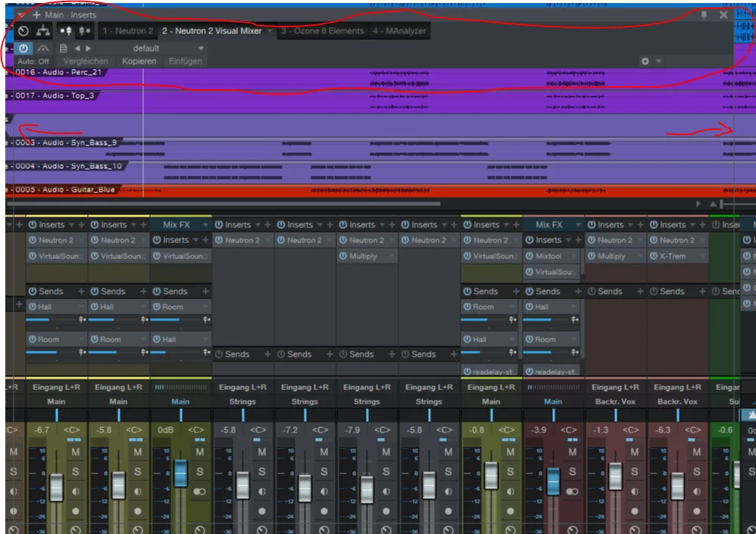Solo the -7.2 channel
Image resolution: width=756 pixels, height=534 pixels.
tap(324, 471)
